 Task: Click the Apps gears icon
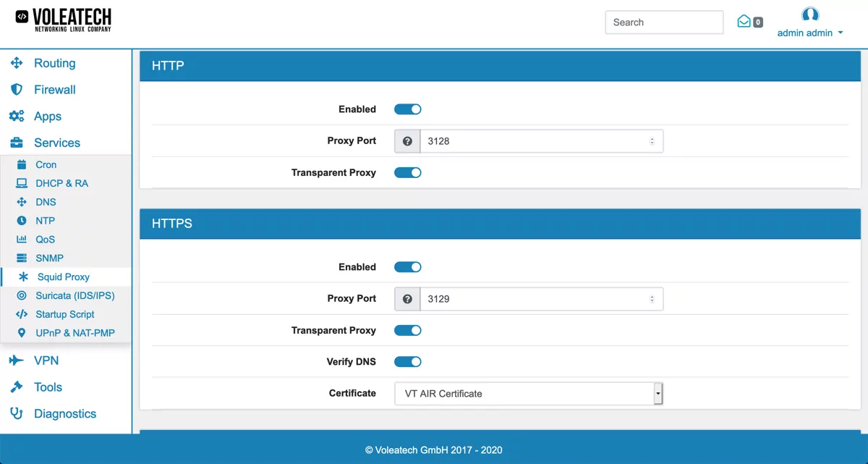(16, 116)
